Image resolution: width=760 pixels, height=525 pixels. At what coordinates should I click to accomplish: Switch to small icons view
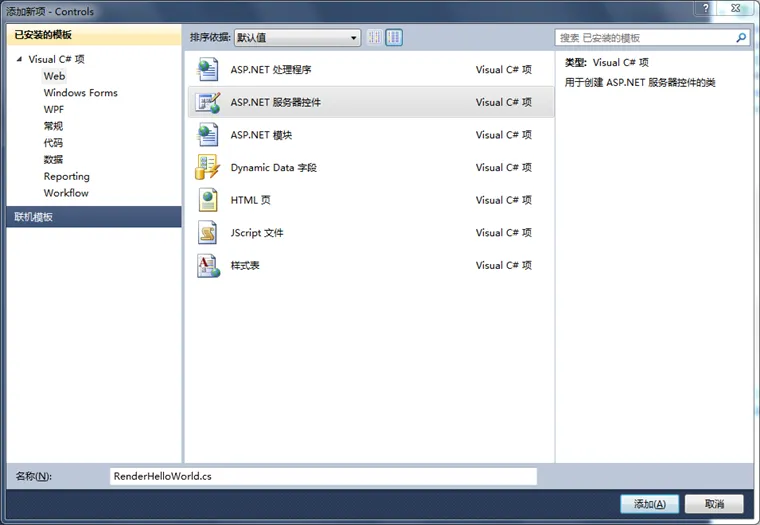pyautogui.click(x=374, y=37)
